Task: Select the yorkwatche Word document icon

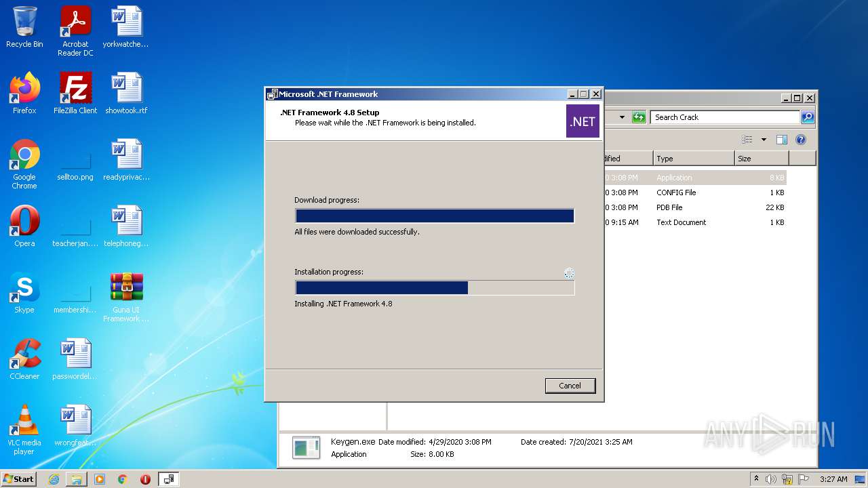Action: pyautogui.click(x=126, y=28)
